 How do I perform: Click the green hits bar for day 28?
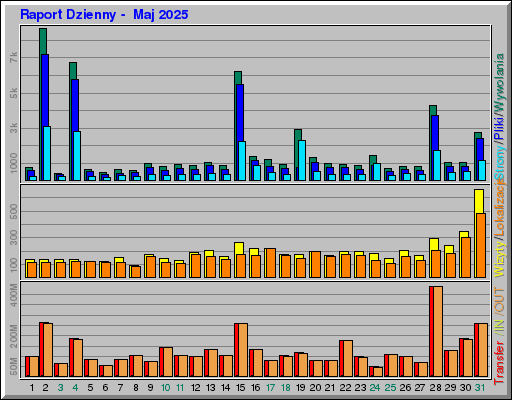(433, 110)
